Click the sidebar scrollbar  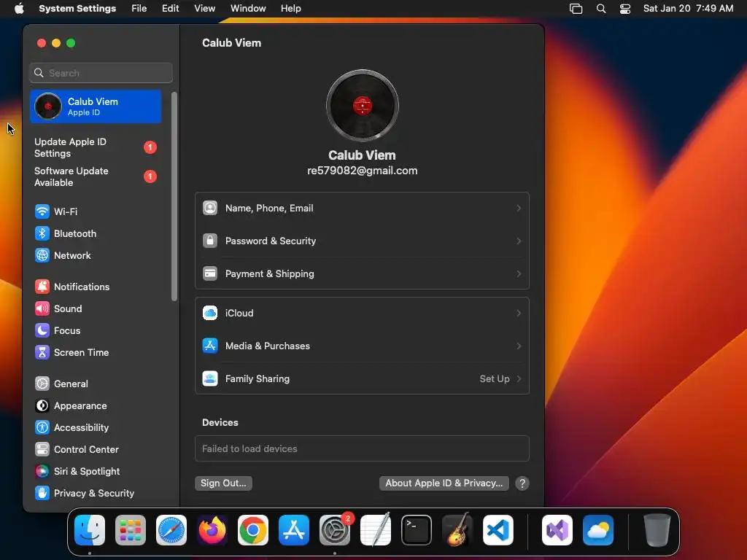coord(174,196)
